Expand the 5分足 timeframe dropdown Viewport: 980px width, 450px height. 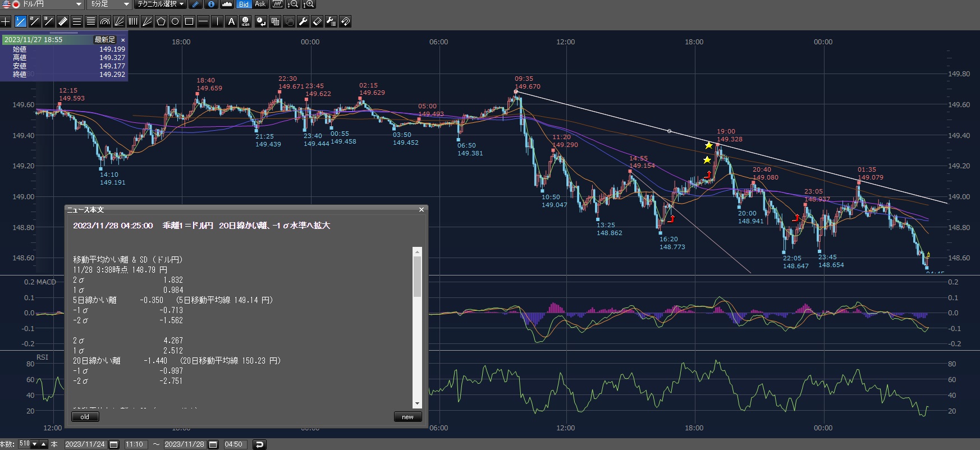tap(126, 4)
